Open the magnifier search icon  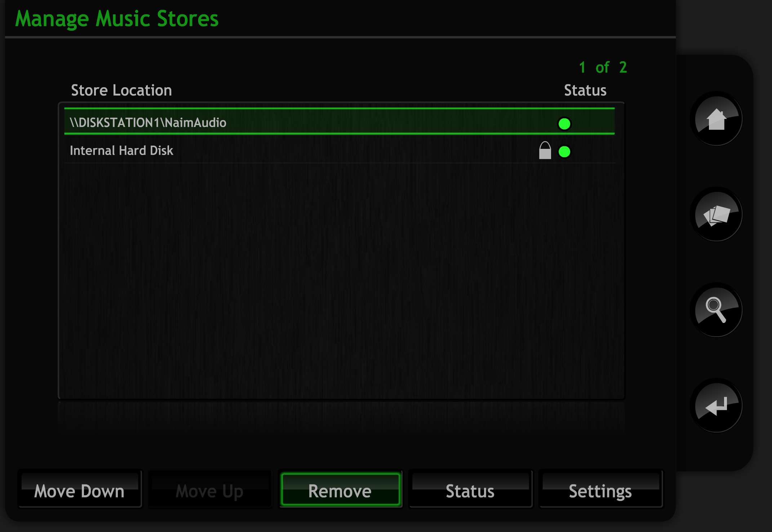(x=716, y=310)
